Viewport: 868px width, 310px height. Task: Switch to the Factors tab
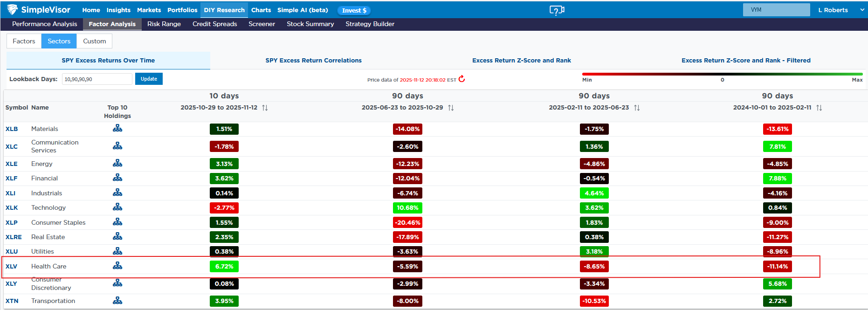[x=24, y=41]
